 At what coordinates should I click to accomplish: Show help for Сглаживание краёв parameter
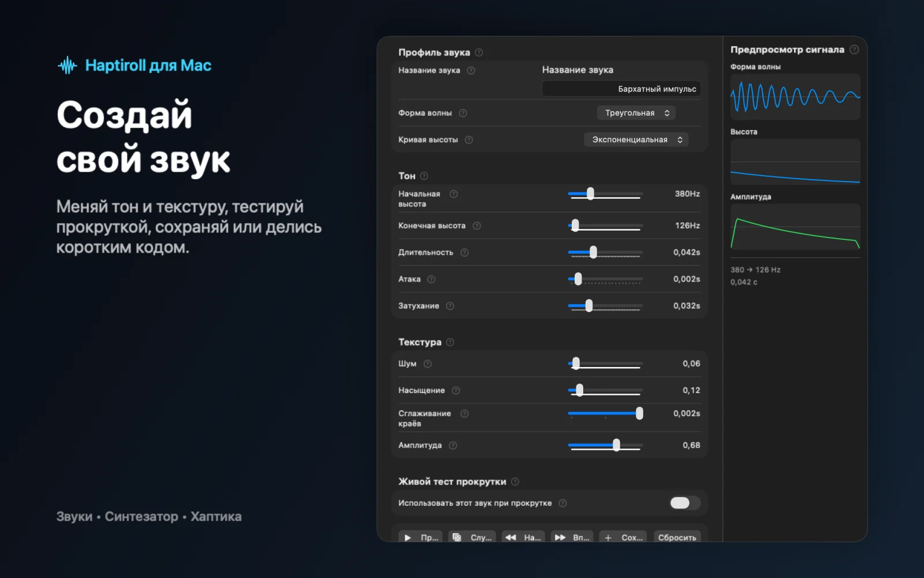coord(464,414)
